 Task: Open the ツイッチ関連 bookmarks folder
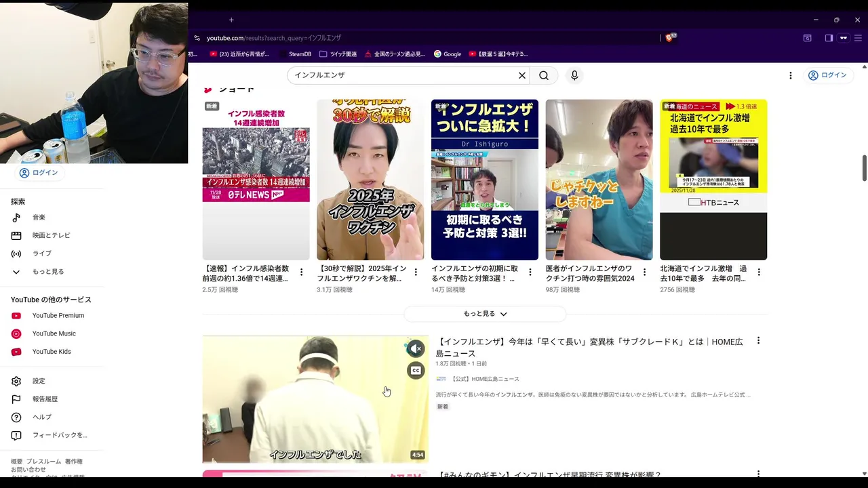[x=338, y=54]
